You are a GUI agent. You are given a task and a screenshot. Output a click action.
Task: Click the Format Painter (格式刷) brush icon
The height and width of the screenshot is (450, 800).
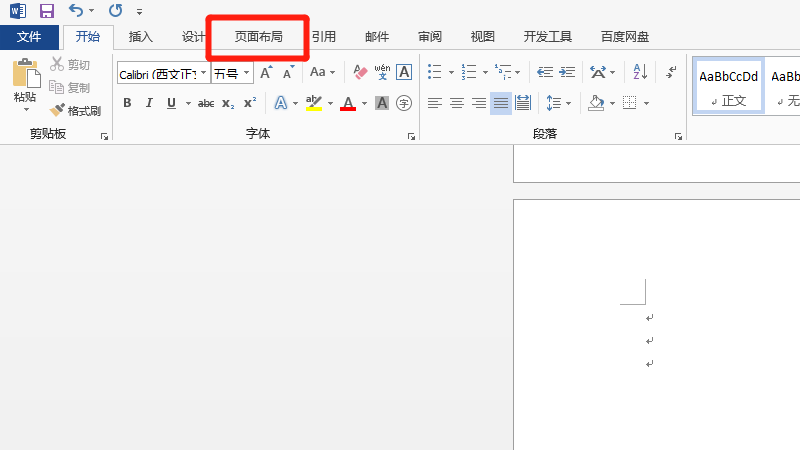[57, 110]
